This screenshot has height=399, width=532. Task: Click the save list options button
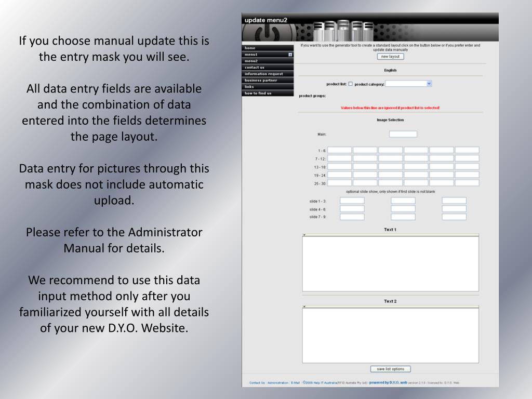pos(390,369)
